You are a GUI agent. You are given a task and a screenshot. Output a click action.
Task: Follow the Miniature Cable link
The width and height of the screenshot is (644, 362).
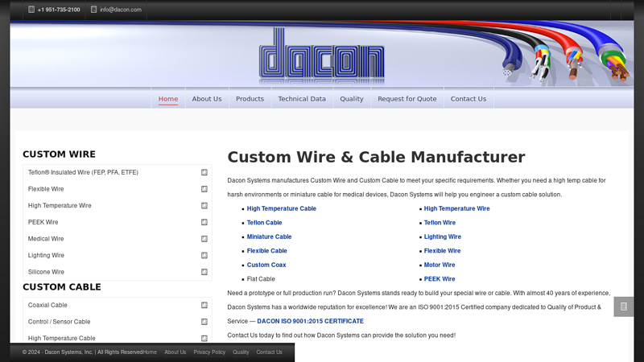tap(269, 237)
